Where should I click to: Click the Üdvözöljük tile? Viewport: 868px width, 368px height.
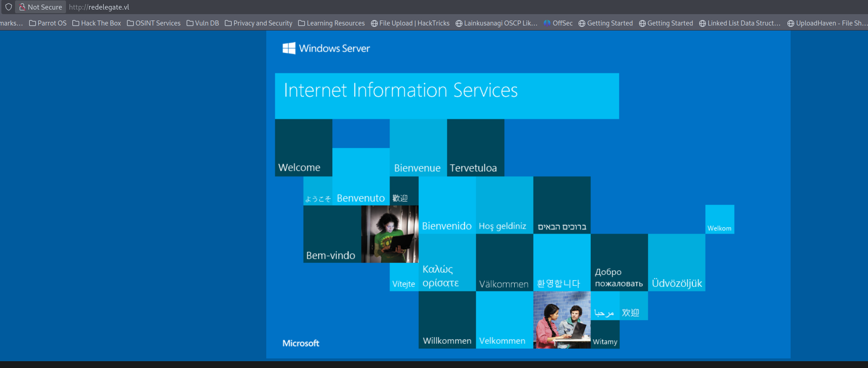click(676, 262)
